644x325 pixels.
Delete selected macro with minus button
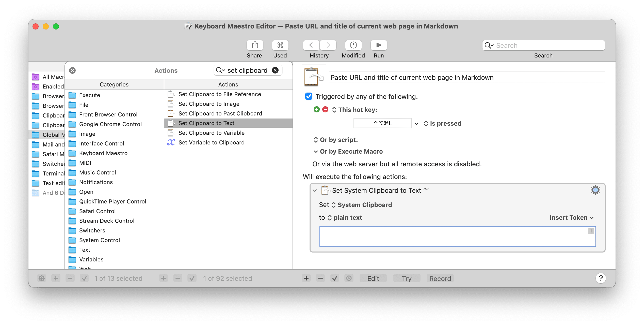click(x=178, y=278)
